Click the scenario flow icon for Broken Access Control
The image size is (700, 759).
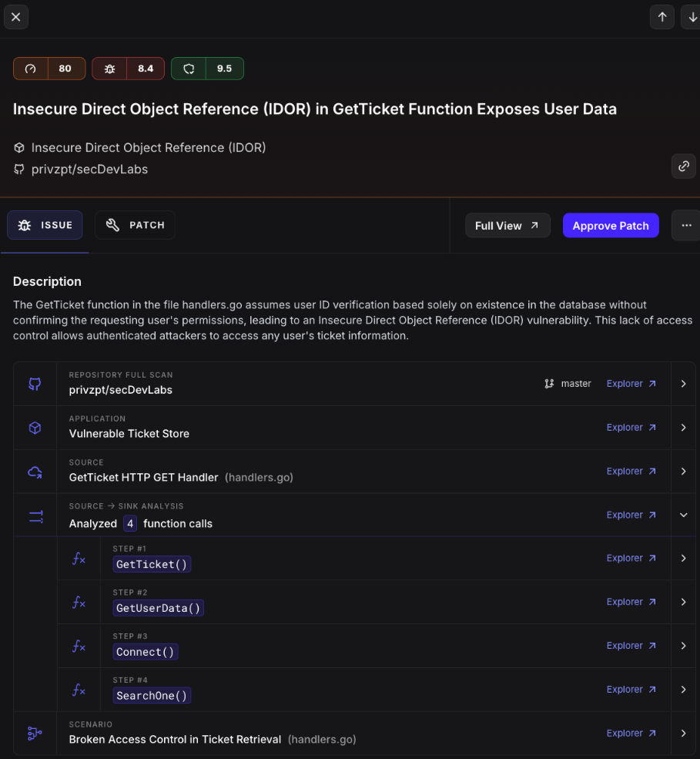[35, 734]
